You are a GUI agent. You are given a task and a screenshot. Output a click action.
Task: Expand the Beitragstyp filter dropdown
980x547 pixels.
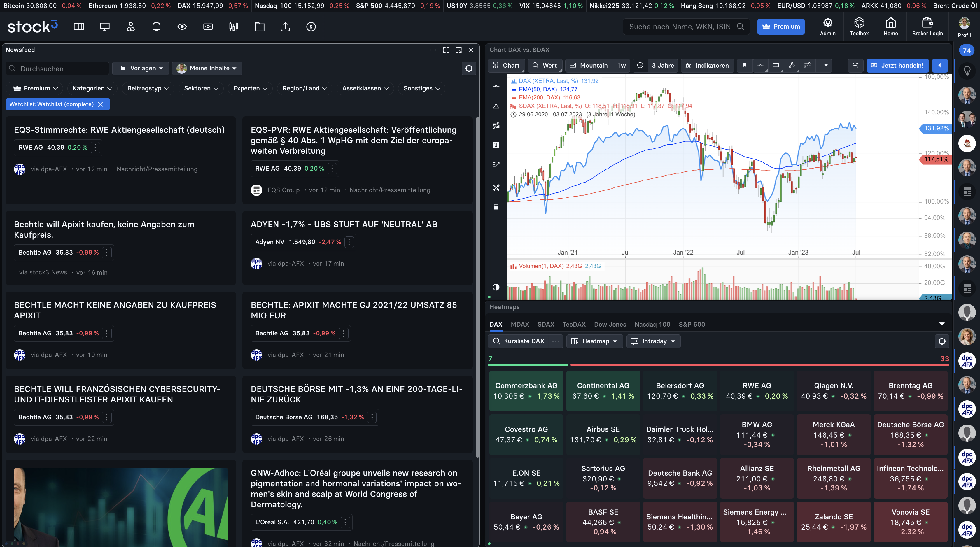click(148, 88)
